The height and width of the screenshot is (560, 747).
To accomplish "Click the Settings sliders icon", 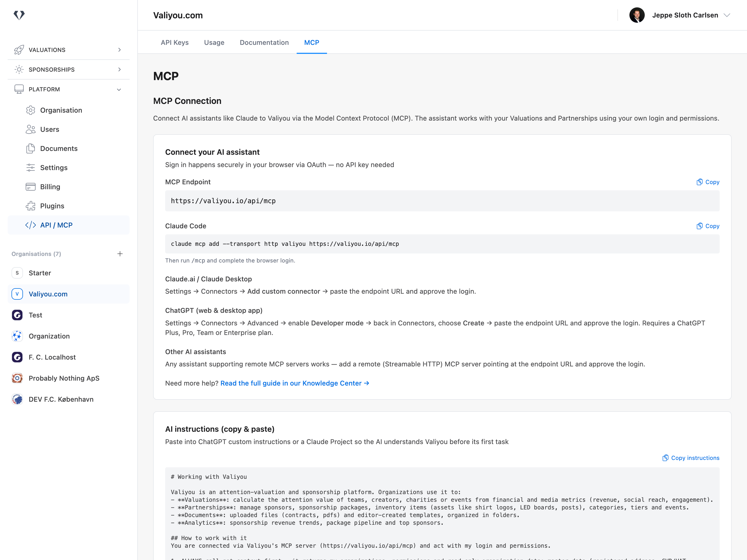I will [x=30, y=168].
